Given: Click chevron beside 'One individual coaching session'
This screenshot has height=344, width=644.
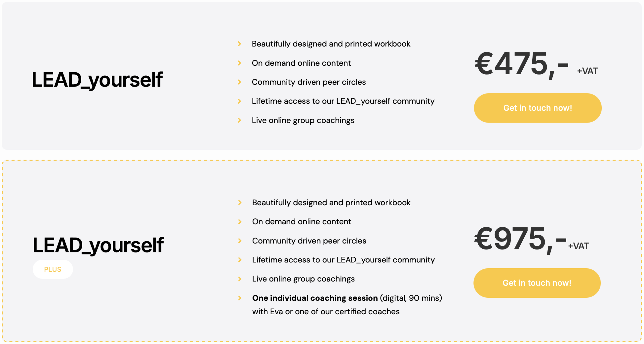Looking at the screenshot, I should click(x=240, y=298).
